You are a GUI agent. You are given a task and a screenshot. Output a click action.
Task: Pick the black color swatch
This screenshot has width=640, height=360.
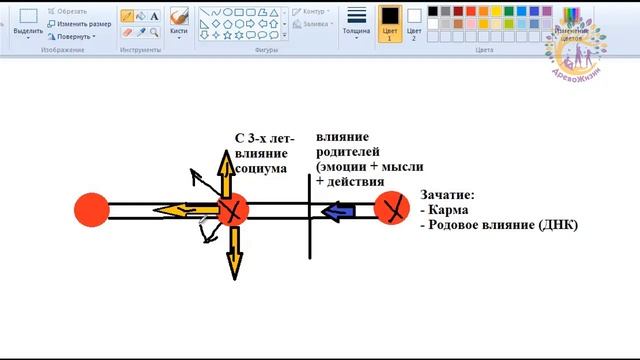433,11
